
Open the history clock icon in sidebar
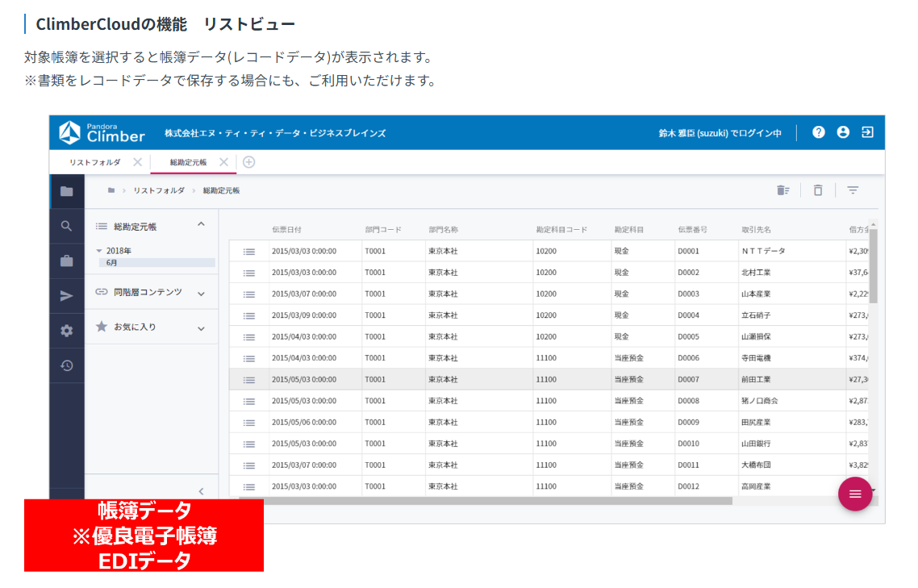coord(67,365)
